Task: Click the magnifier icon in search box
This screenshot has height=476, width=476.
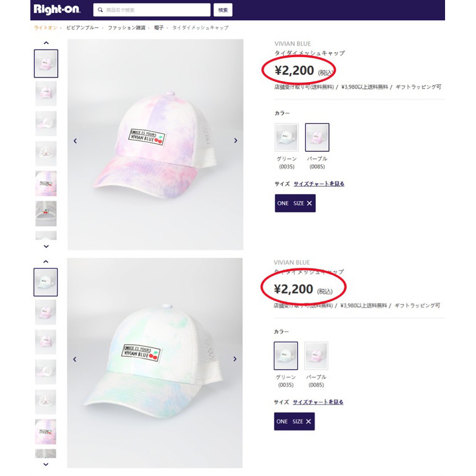Action: point(100,10)
